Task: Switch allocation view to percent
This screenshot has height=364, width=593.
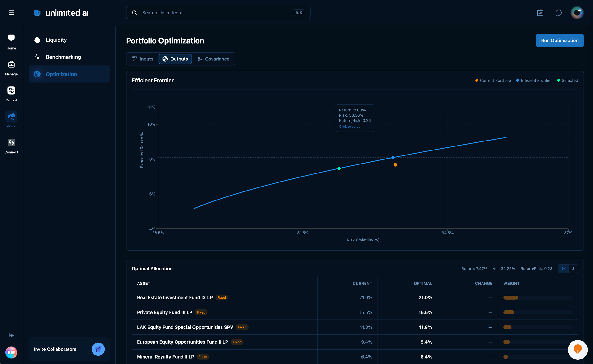Action: 563,268
